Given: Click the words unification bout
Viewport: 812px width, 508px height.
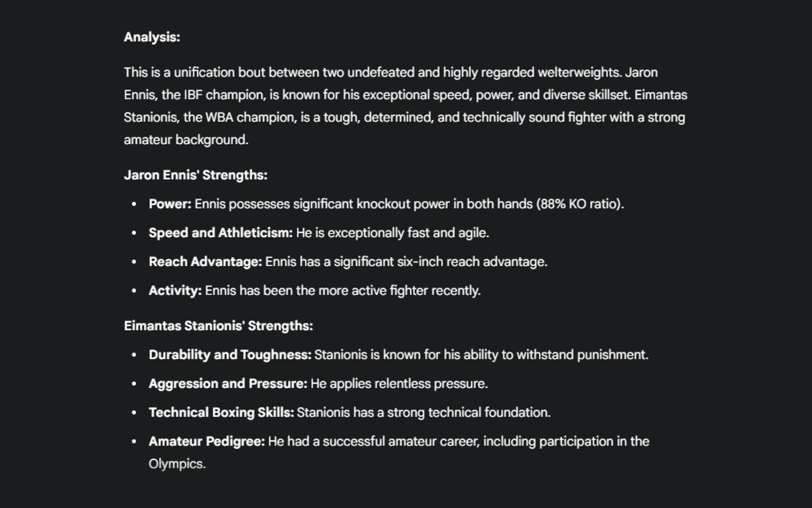Looking at the screenshot, I should (219, 72).
